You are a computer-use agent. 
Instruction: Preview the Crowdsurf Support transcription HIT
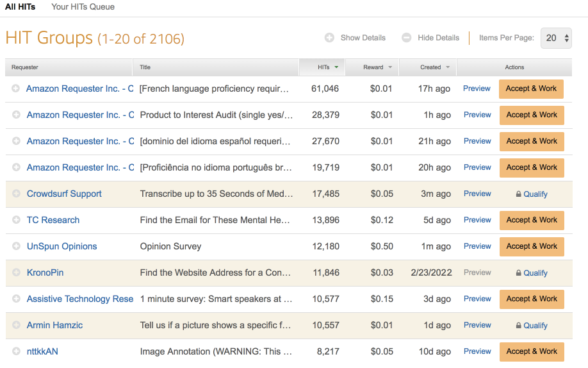tap(477, 194)
